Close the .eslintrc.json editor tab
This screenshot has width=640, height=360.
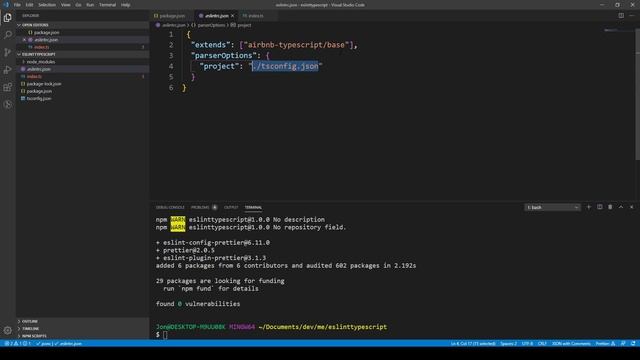(233, 16)
